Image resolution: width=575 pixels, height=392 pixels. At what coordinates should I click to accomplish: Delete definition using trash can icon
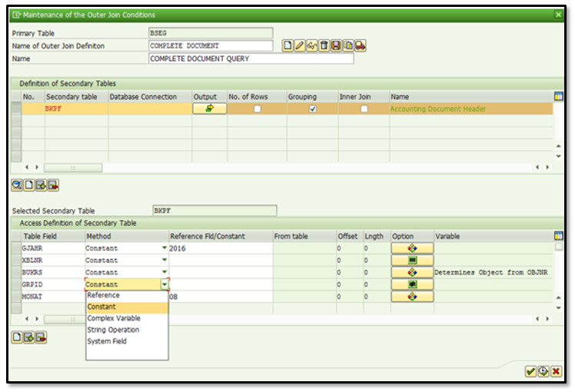point(324,46)
